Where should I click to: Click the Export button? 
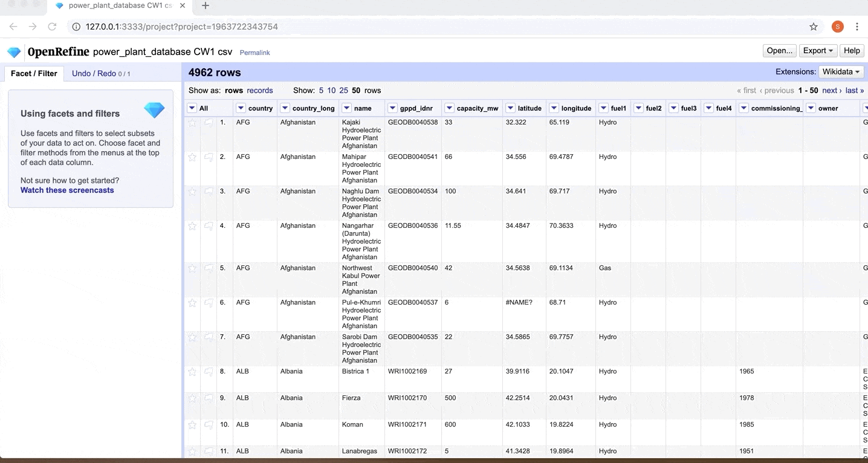pyautogui.click(x=818, y=51)
